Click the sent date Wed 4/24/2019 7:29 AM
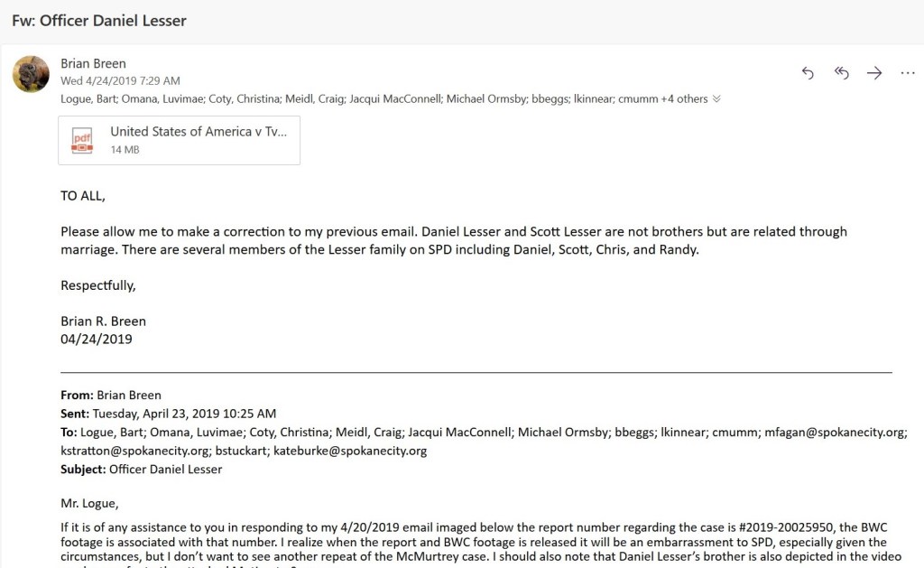This screenshot has width=924, height=568. click(120, 81)
